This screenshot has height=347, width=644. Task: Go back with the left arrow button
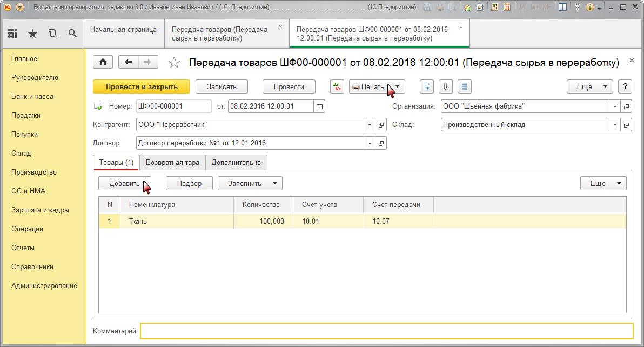[129, 62]
